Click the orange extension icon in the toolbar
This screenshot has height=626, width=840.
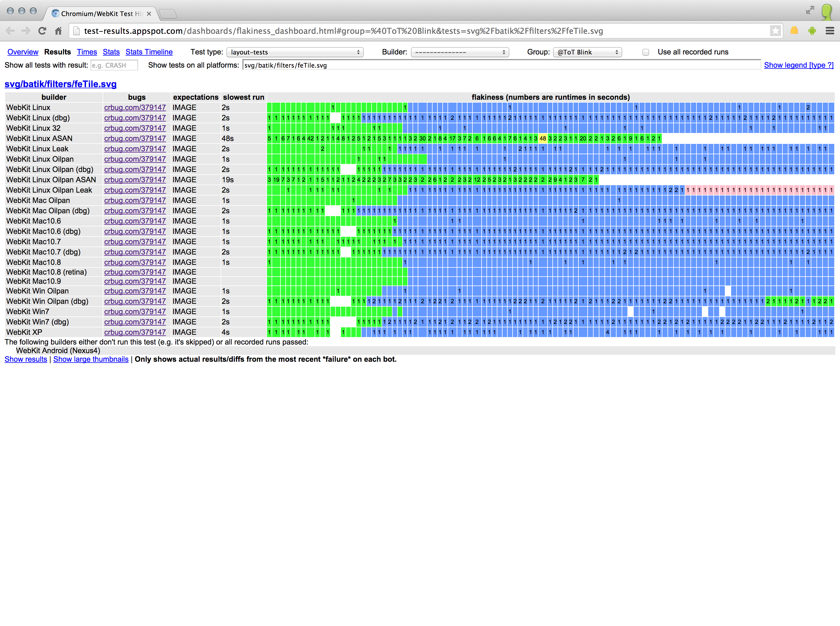point(794,31)
